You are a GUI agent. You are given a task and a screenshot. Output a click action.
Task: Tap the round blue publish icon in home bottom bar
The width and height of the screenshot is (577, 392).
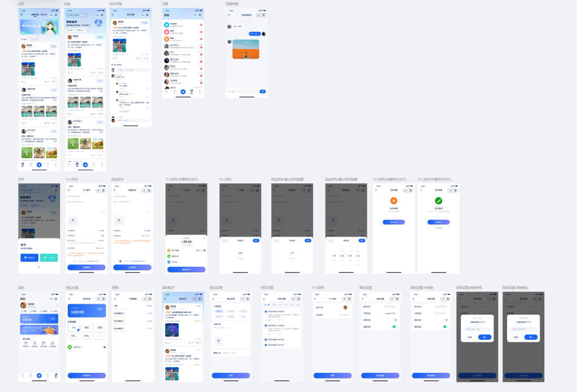point(39,165)
